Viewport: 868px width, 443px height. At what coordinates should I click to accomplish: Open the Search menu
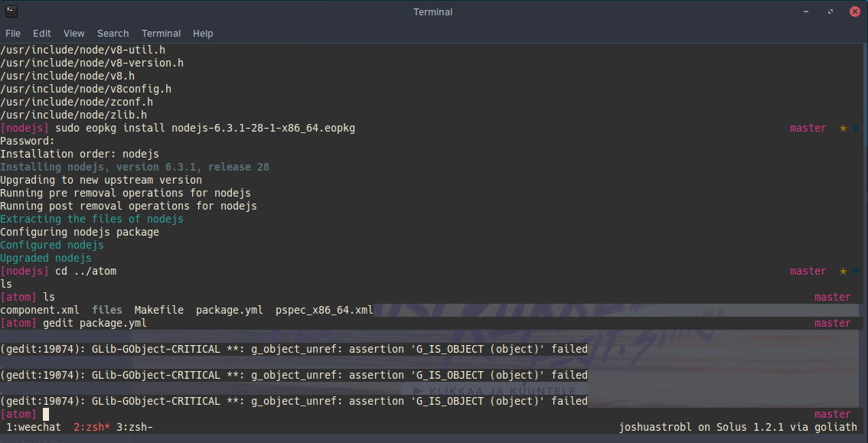[x=113, y=33]
